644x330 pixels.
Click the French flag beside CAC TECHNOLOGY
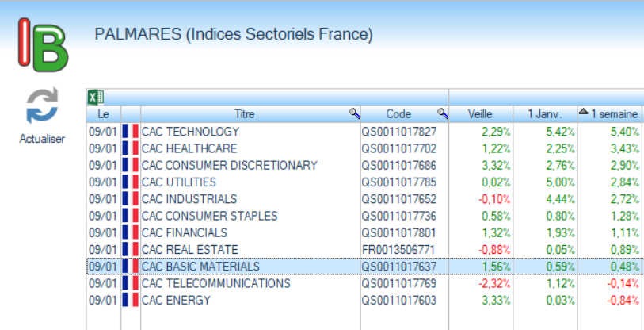(x=131, y=132)
